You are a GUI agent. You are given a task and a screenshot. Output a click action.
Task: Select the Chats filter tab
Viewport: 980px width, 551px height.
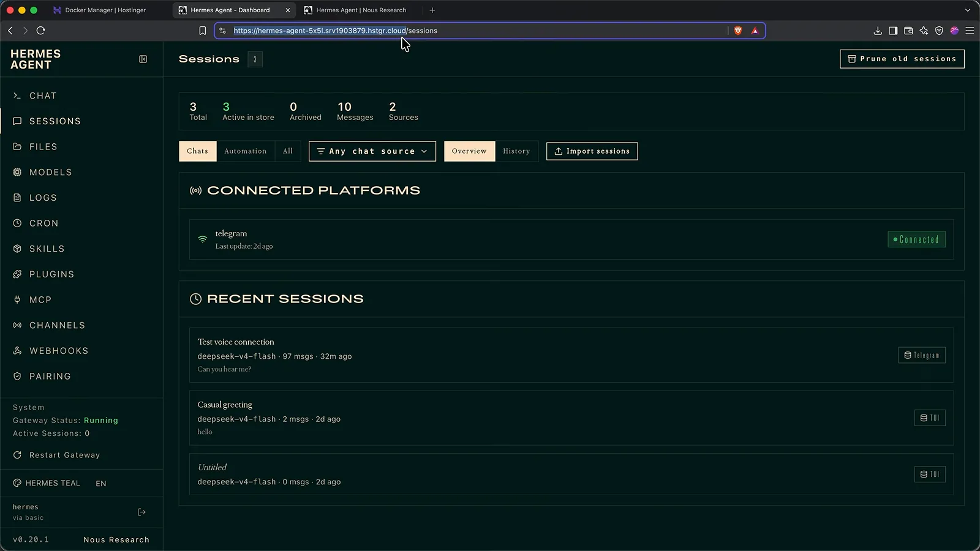(197, 151)
